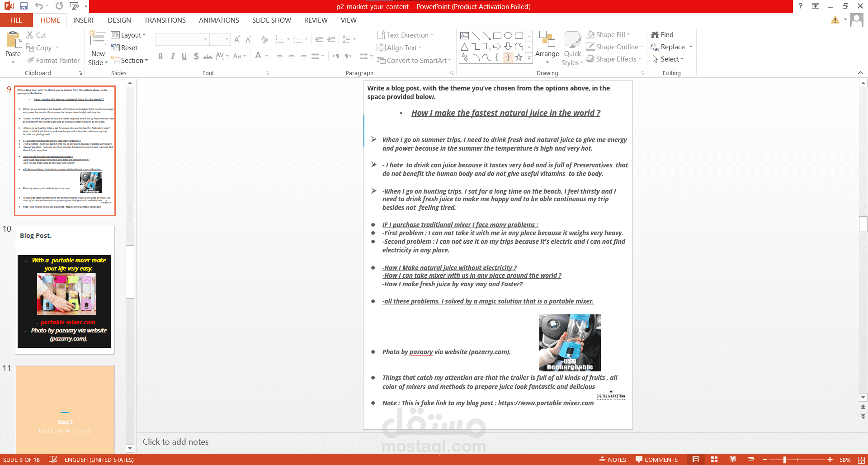Toggle Normal view button in status bar
868x465 pixels.
click(696, 460)
